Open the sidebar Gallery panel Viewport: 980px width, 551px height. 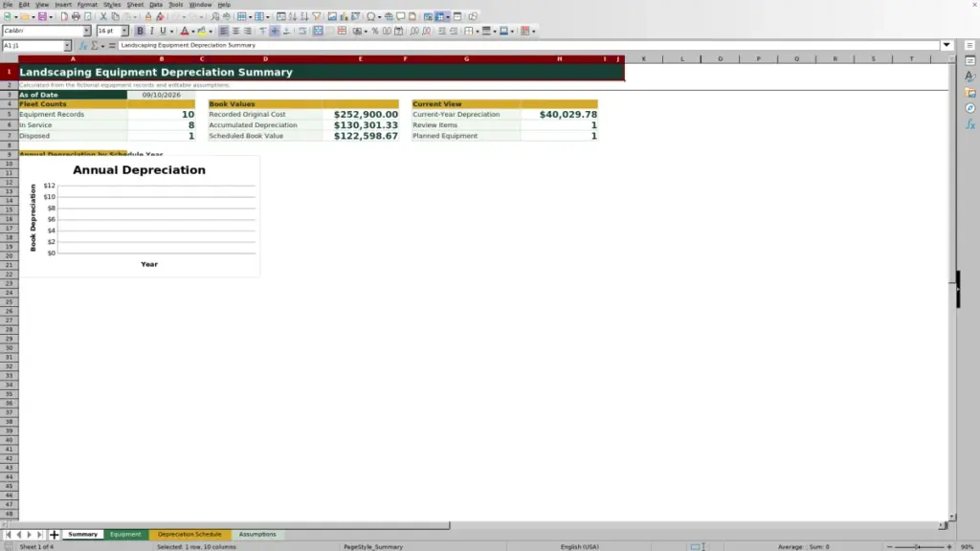point(970,93)
